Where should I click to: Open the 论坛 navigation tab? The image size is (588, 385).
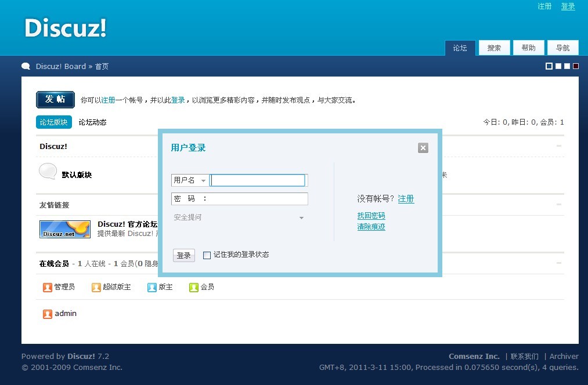click(460, 48)
